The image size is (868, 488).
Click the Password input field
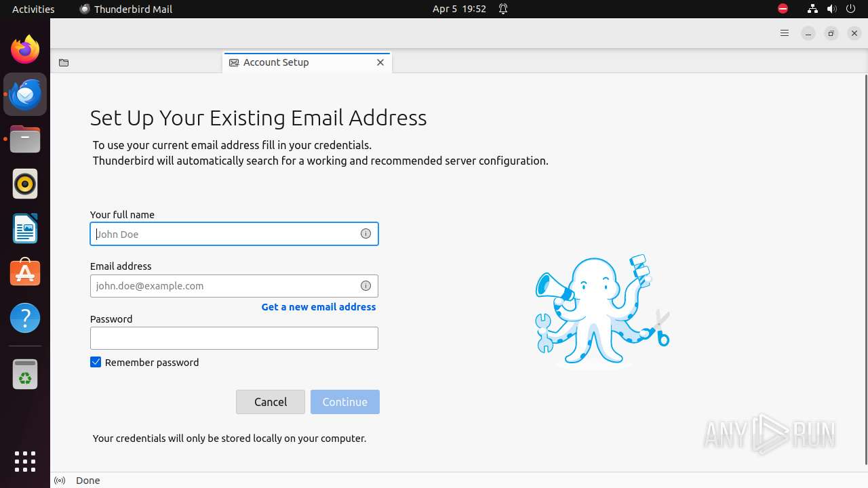point(234,338)
